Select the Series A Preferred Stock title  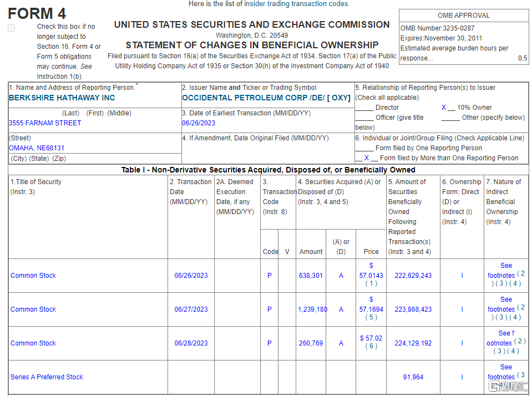coord(47,377)
